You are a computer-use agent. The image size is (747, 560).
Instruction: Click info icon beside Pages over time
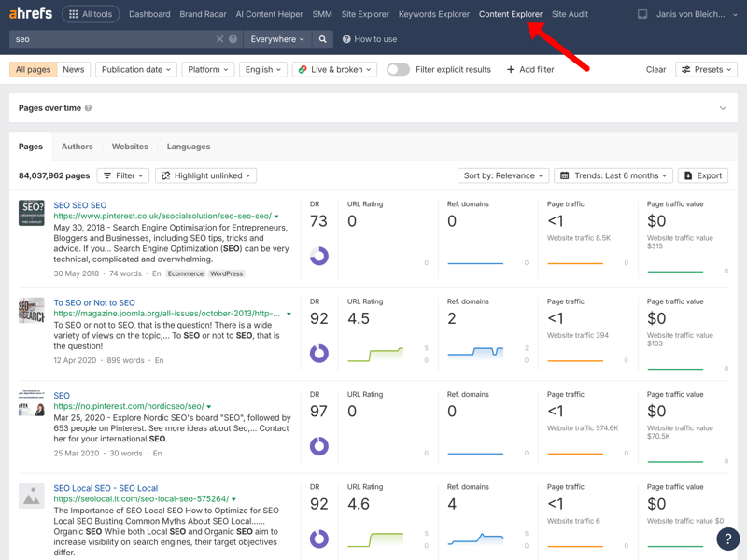tap(89, 108)
